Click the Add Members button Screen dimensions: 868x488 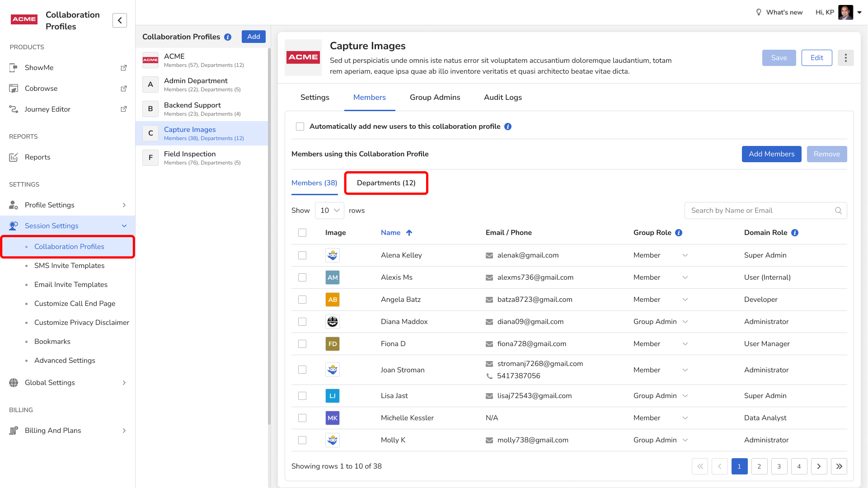[771, 154]
